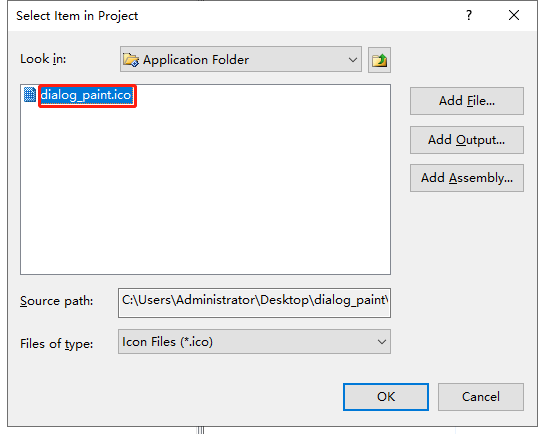Click the Add Output... button
The width and height of the screenshot is (545, 434).
tap(467, 140)
